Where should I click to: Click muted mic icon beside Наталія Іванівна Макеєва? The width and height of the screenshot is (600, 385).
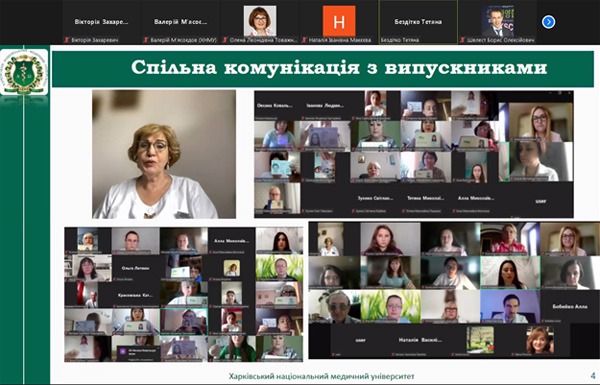[x=304, y=40]
